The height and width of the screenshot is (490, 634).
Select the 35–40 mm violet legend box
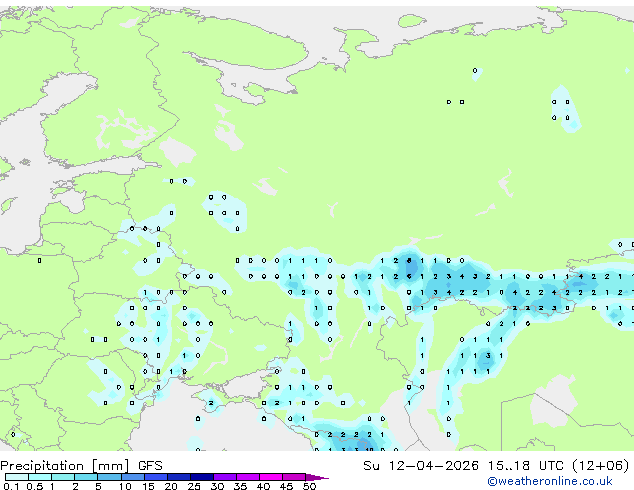(248, 477)
